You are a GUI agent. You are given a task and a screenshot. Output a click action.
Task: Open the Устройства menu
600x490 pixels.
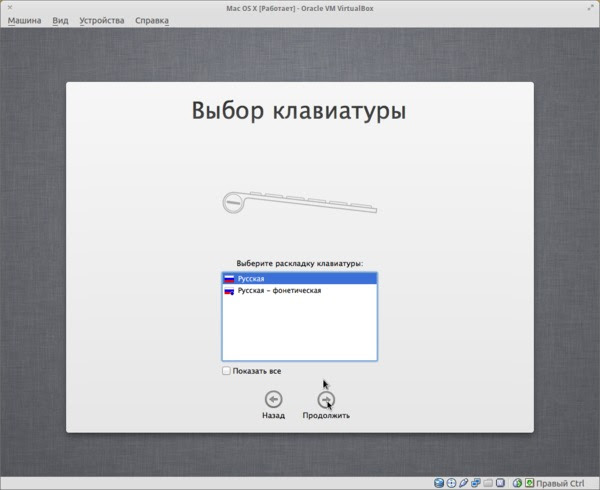(102, 20)
